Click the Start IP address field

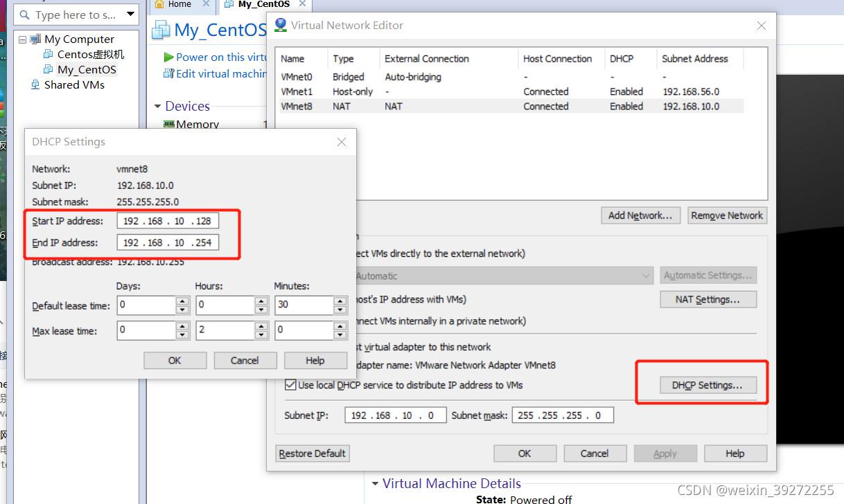click(x=168, y=221)
